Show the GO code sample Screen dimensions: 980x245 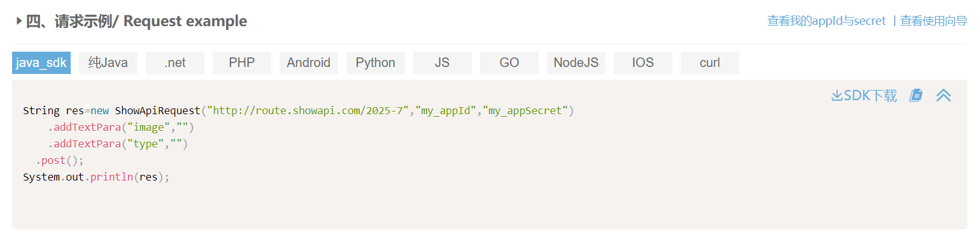pos(509,63)
